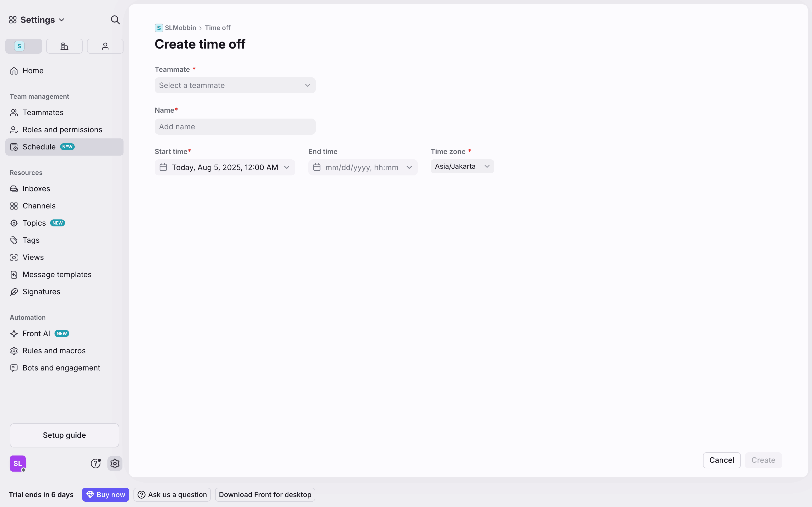
Task: Go to Teammates in the sidebar
Action: [x=43, y=113]
